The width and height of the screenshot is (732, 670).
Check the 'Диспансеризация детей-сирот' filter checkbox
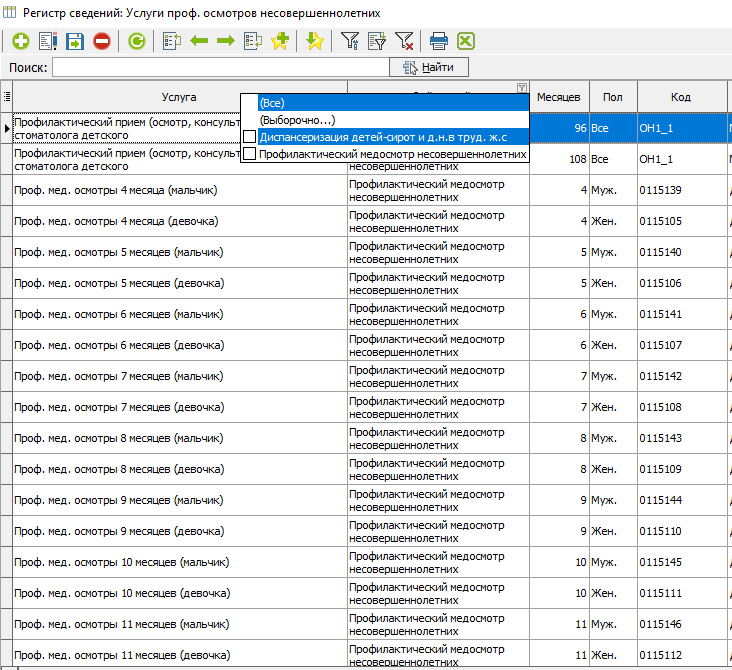coord(250,137)
